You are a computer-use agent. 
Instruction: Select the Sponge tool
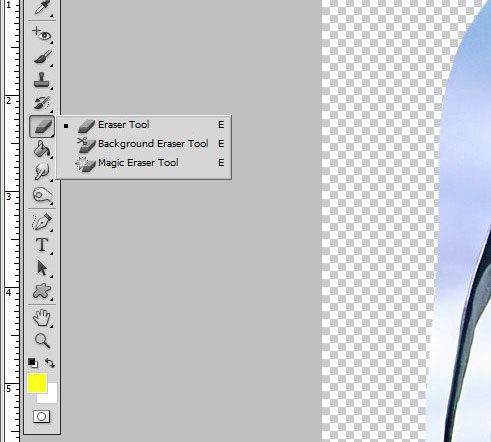tap(42, 195)
